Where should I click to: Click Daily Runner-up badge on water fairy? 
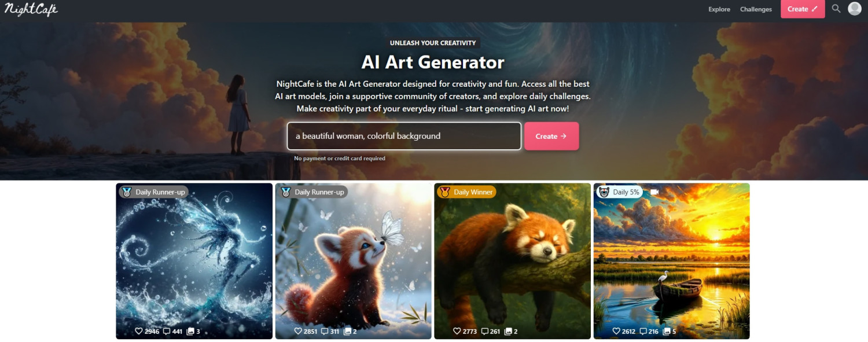[153, 192]
